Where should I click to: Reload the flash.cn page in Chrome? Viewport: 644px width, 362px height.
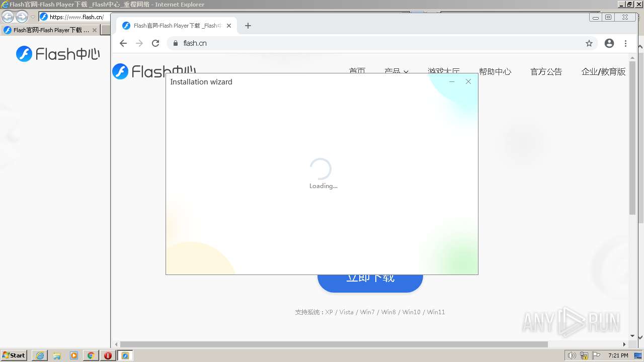click(x=155, y=43)
